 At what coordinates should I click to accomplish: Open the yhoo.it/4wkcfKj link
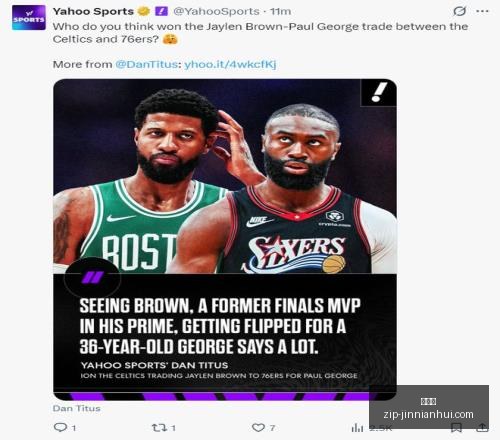pyautogui.click(x=230, y=64)
